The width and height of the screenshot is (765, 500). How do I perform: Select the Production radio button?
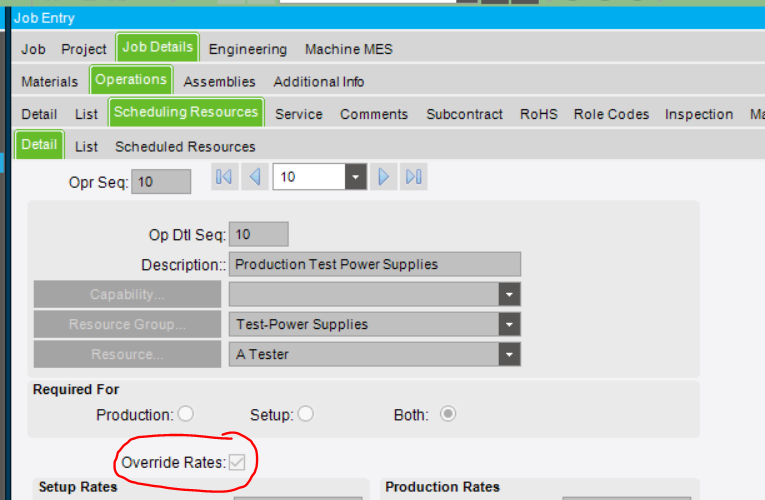(185, 414)
